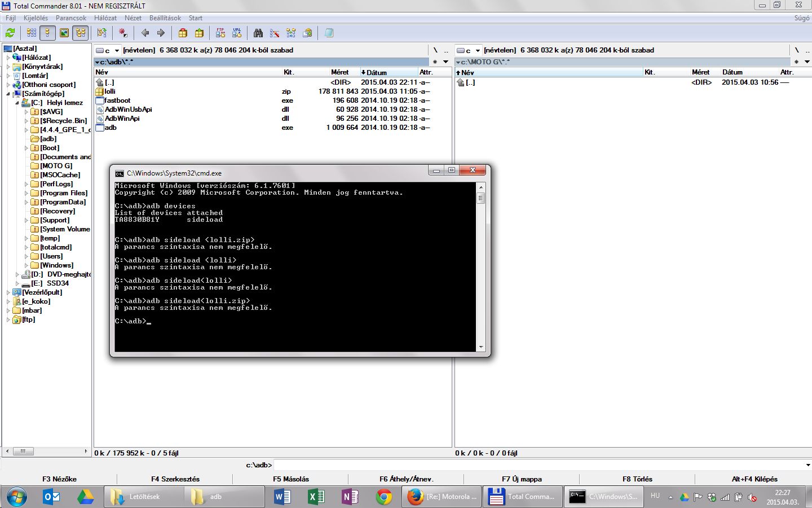Toggle thumbnail view mode
Viewport: 812px width, 508px height.
coord(64,33)
